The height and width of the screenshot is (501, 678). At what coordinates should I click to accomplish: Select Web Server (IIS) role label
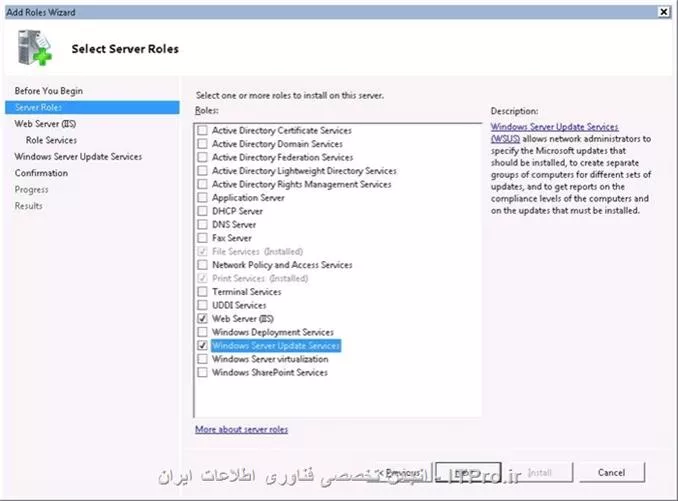[243, 319]
